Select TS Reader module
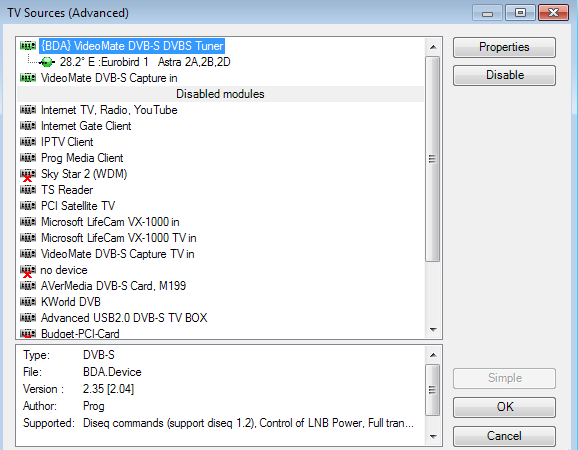578x450 pixels. click(x=67, y=190)
